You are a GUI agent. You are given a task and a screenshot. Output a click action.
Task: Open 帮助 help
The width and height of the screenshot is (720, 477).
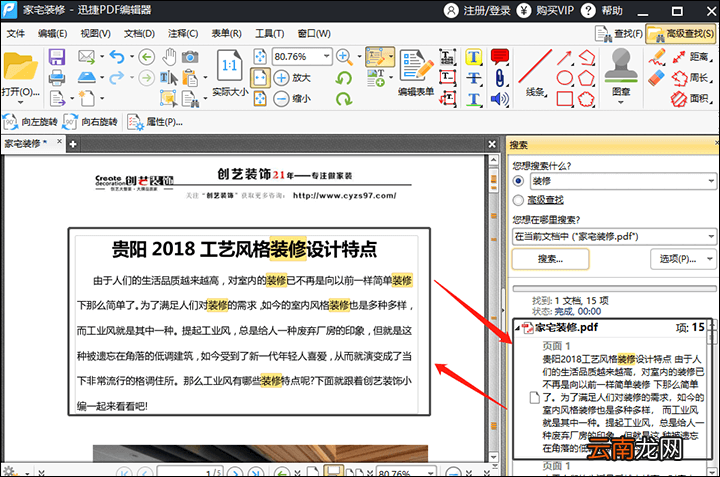602,11
